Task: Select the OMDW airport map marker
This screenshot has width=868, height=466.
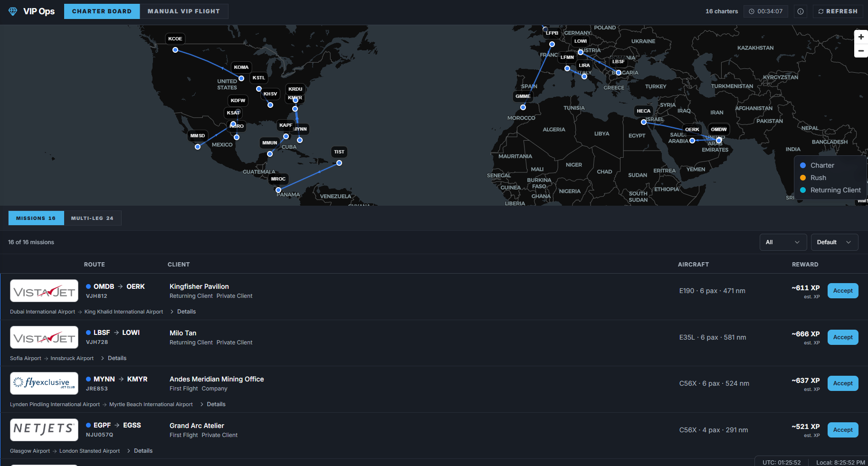Action: pos(719,141)
